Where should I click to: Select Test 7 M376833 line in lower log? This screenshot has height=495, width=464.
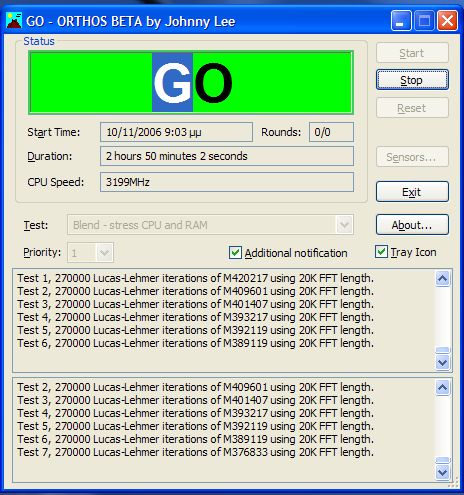coord(196,452)
